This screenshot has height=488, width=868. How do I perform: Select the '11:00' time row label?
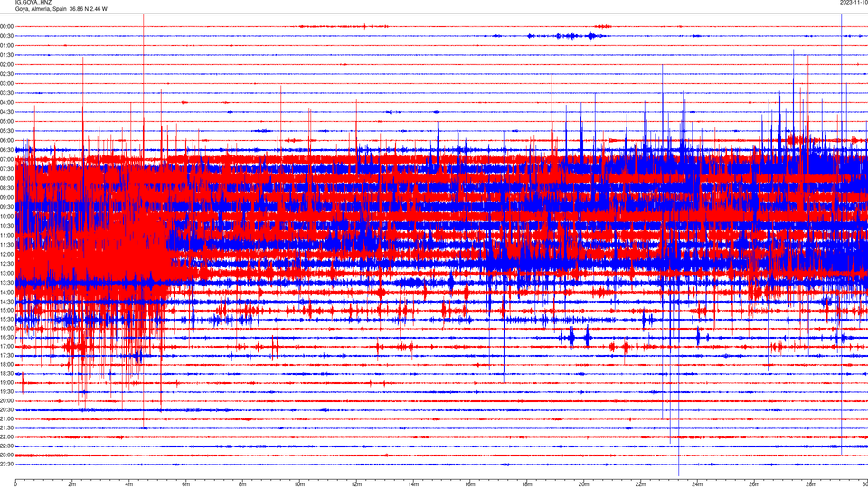6,235
